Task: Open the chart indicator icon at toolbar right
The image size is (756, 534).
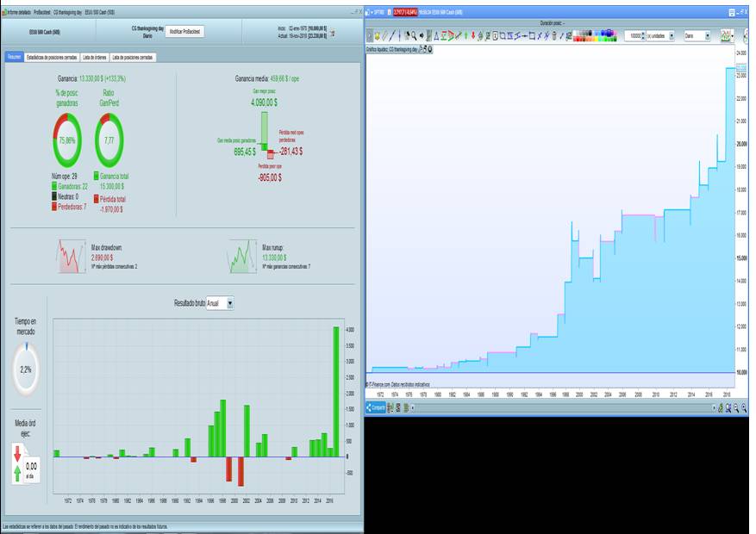Action: click(x=726, y=36)
